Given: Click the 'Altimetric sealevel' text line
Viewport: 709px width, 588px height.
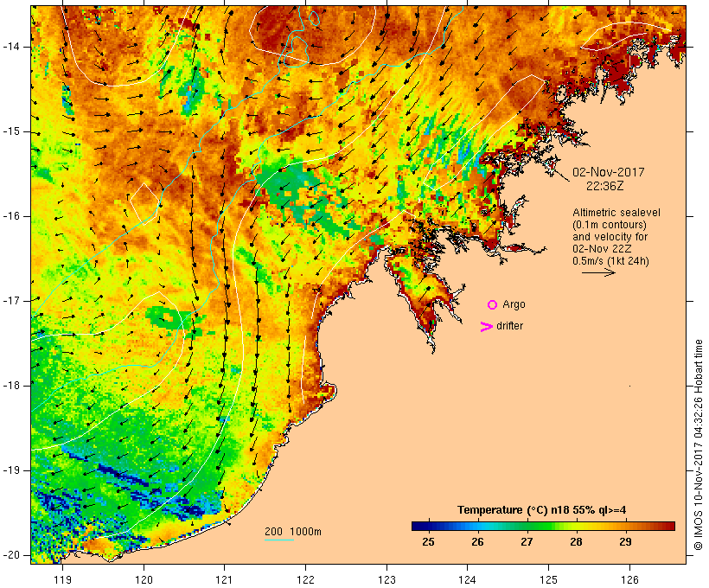Looking at the screenshot, I should [616, 213].
